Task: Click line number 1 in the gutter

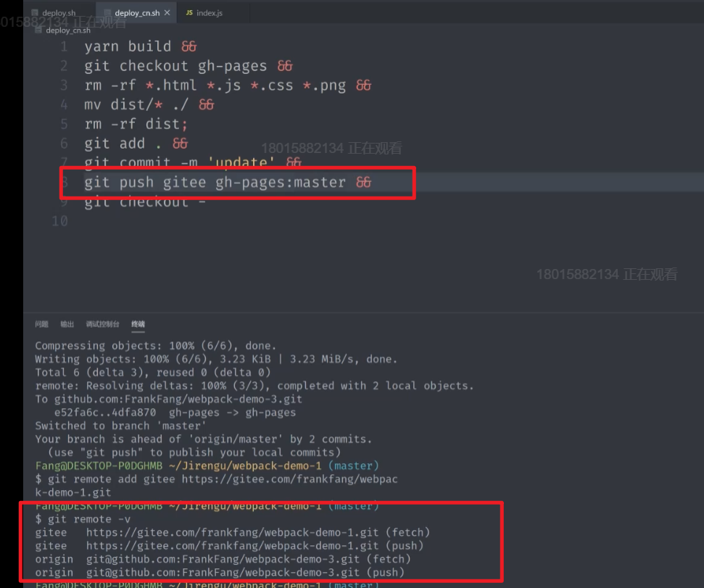Action: 65,46
